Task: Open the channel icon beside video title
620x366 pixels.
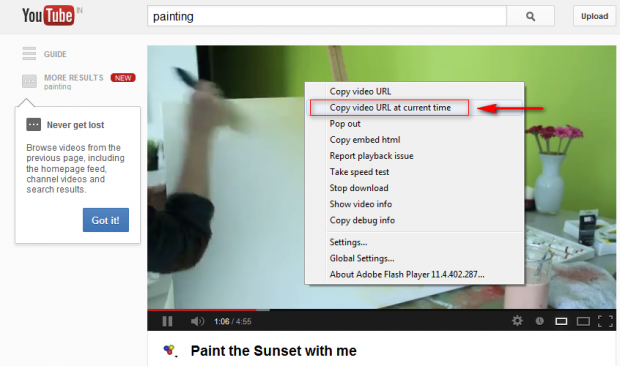Action: tap(170, 350)
